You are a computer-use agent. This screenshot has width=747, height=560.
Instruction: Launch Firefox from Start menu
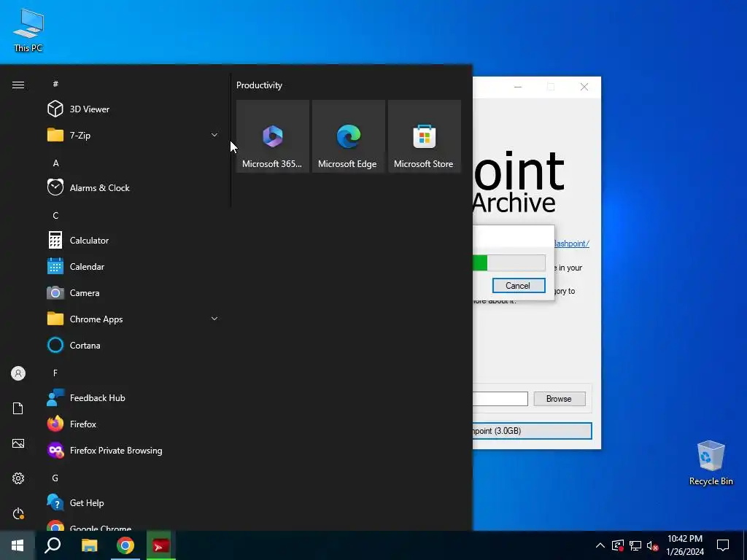[x=133, y=424]
